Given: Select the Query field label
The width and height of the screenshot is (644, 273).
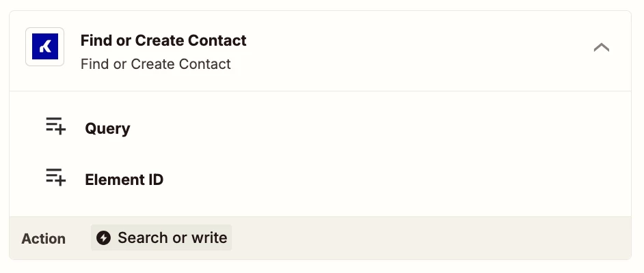Looking at the screenshot, I should point(107,129).
